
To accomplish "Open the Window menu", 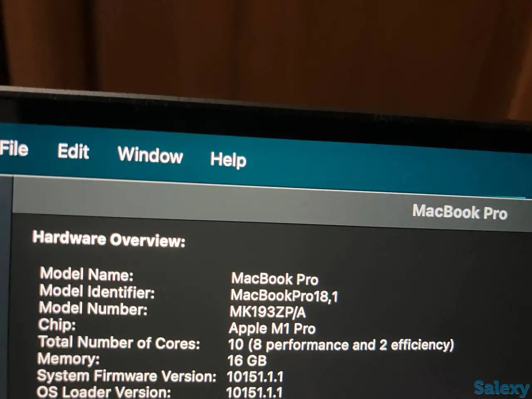I will pyautogui.click(x=150, y=157).
